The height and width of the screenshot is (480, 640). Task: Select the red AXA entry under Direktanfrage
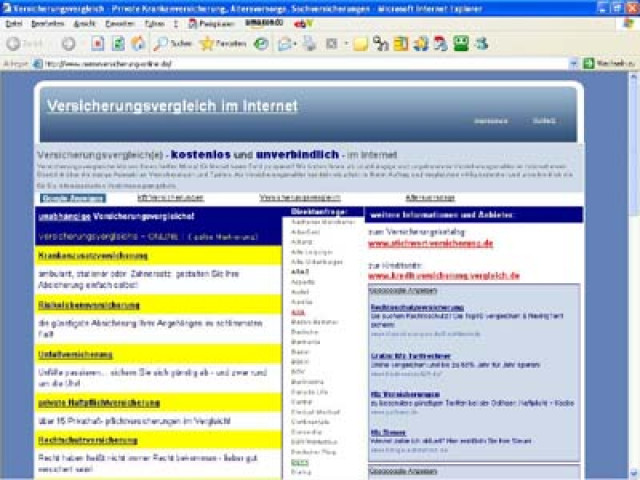pos(298,312)
